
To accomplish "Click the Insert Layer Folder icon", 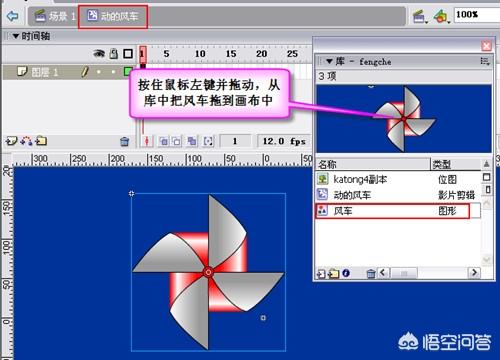I will (x=41, y=141).
